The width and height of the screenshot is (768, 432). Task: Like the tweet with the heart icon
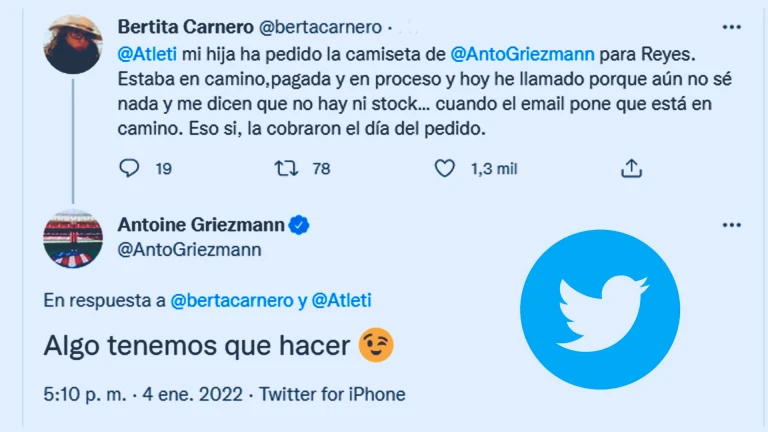pos(445,169)
